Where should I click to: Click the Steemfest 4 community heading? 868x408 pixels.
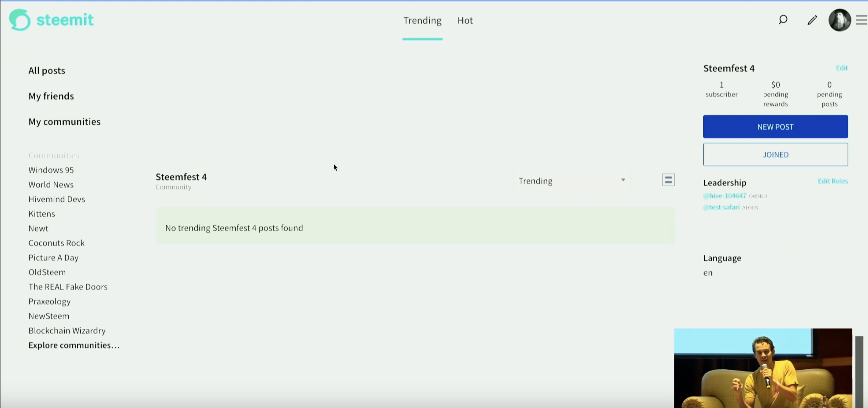pos(181,177)
